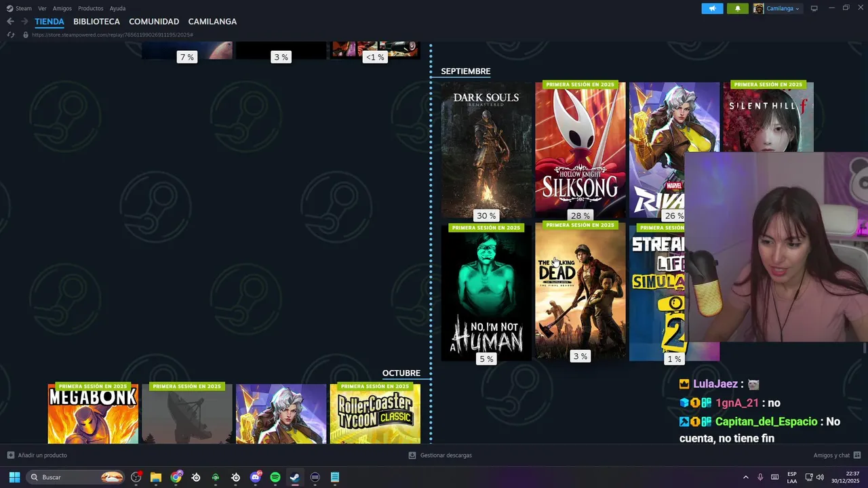Click the 7 % playtime label
This screenshot has height=488, width=868.
[x=186, y=57]
